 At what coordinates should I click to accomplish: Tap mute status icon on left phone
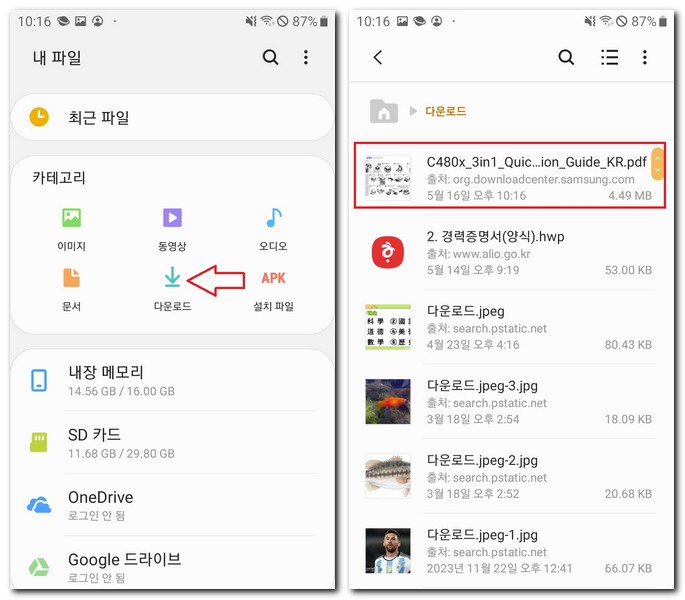(251, 21)
